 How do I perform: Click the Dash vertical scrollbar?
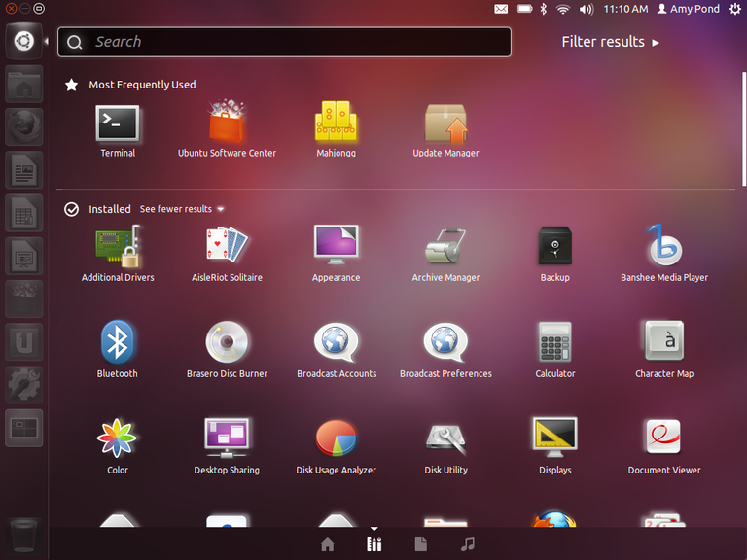[x=744, y=128]
